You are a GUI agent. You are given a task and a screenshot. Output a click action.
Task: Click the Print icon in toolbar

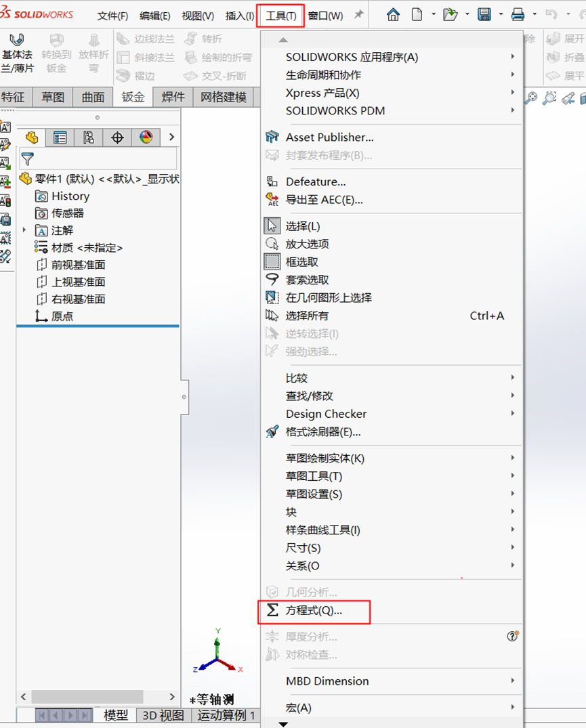518,15
